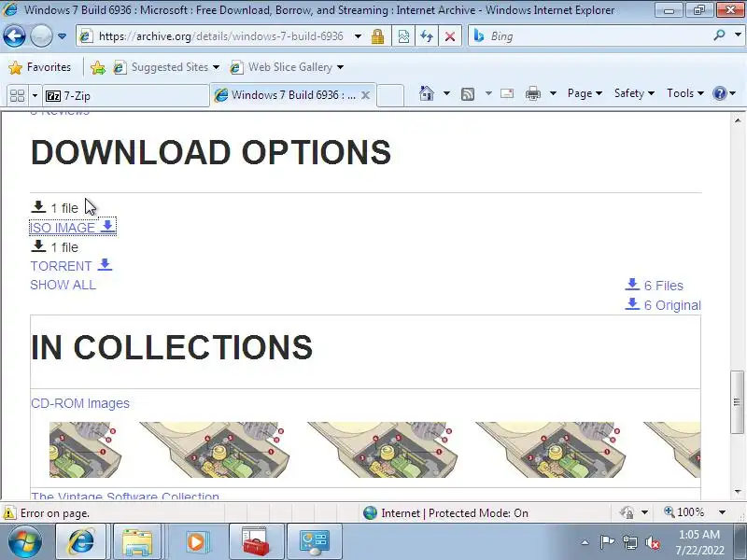
Task: Open the 6 Original link
Action: (x=663, y=305)
